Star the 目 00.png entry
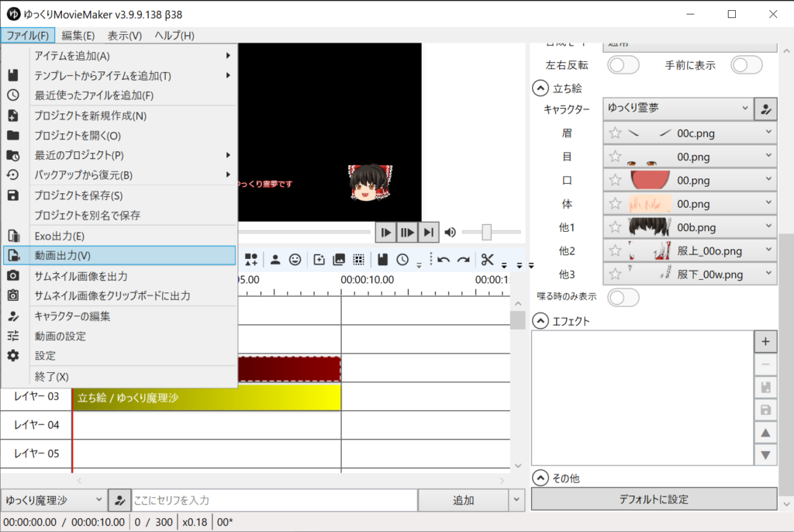The width and height of the screenshot is (794, 532). click(x=615, y=157)
